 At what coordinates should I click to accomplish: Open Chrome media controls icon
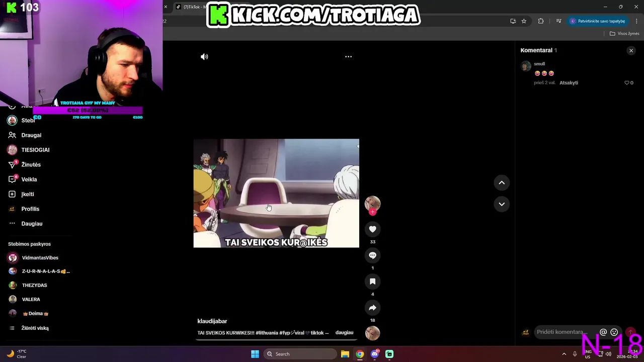(x=558, y=21)
